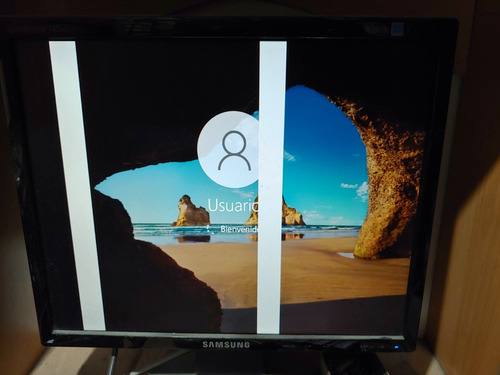Click the tidal pool beside the right rock

pos(346,255)
